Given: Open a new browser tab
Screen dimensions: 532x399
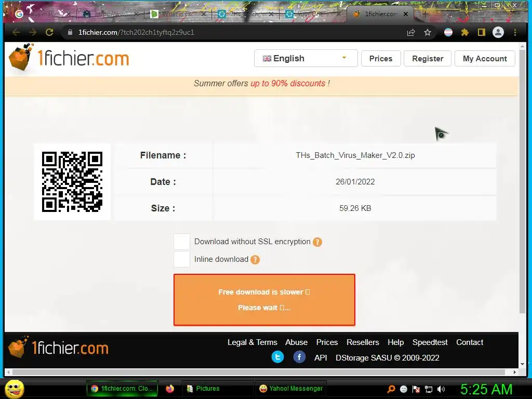Looking at the screenshot, I should coord(425,14).
